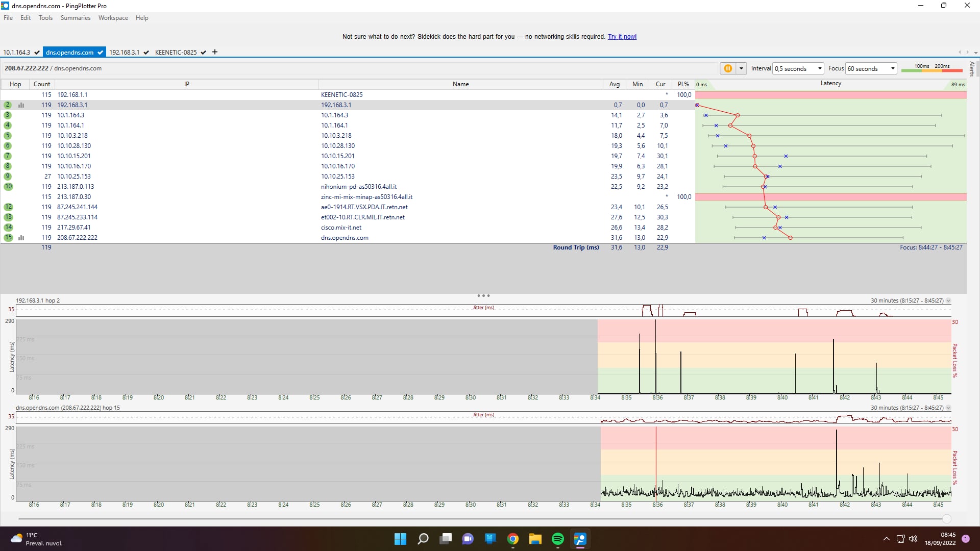Open the tab list dropdown arrow
This screenshot has width=980, height=551.
coord(976,53)
